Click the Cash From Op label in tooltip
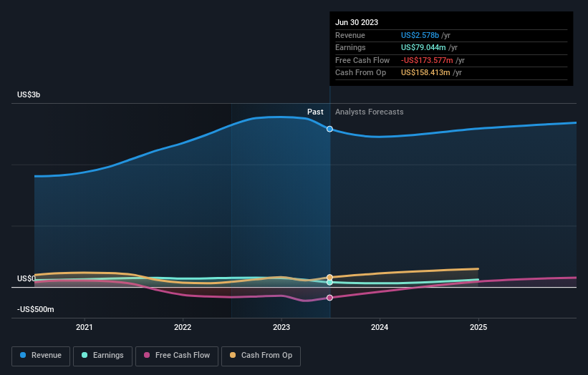The width and height of the screenshot is (588, 375). tap(361, 73)
